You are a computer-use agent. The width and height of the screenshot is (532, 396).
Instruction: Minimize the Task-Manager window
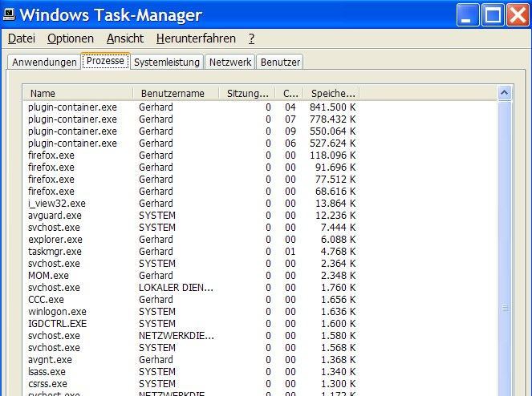pos(468,14)
